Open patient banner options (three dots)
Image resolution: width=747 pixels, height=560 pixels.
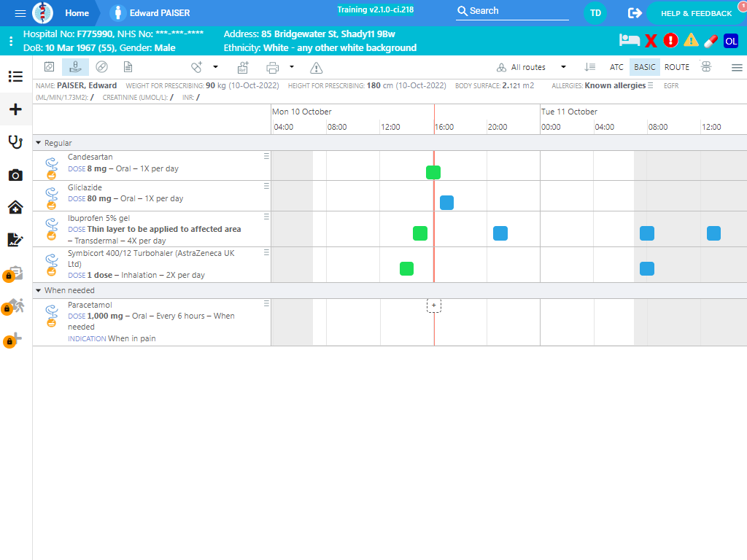click(11, 41)
